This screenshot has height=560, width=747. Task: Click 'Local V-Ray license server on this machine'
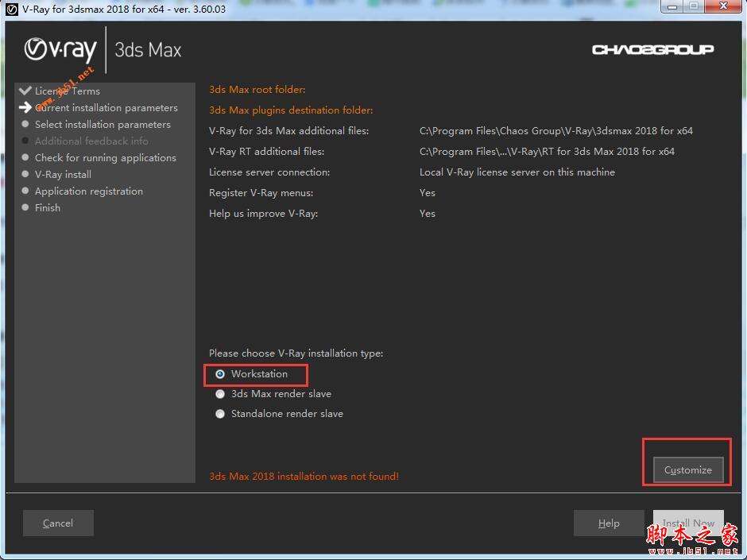point(517,172)
